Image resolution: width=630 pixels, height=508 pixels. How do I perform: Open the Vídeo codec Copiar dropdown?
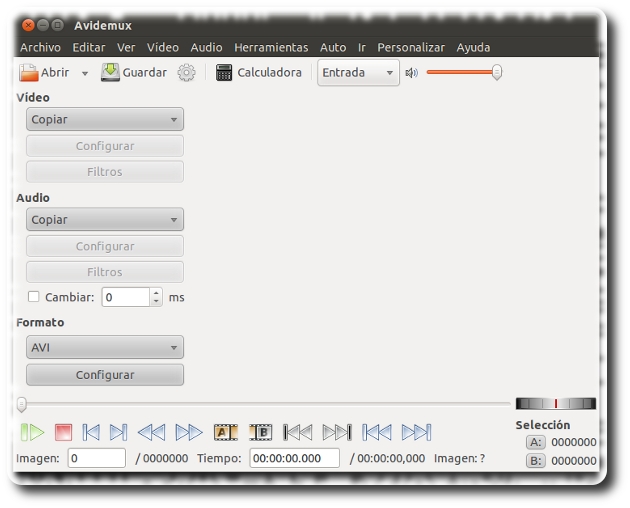click(105, 119)
